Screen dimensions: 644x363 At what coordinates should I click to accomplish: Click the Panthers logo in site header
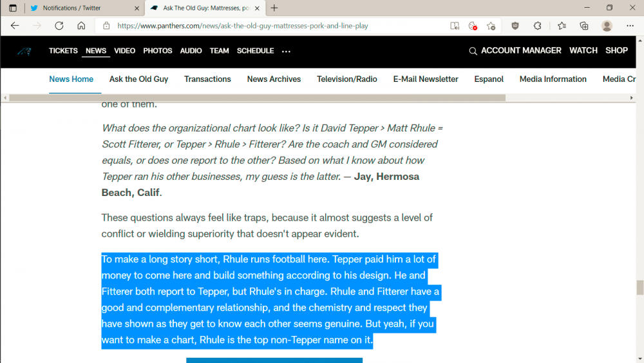click(24, 52)
